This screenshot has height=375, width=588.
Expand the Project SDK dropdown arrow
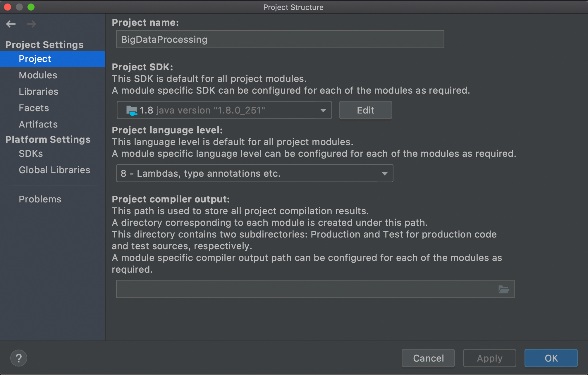click(x=323, y=110)
